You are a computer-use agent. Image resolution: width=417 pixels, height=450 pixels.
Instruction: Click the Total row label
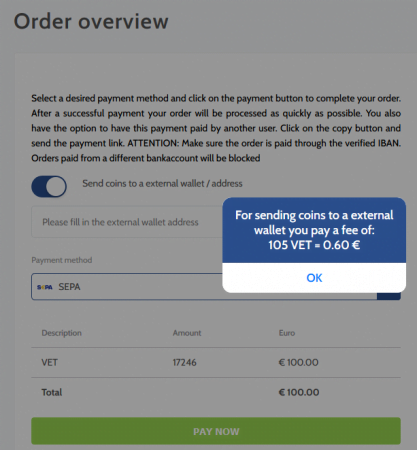click(x=52, y=392)
